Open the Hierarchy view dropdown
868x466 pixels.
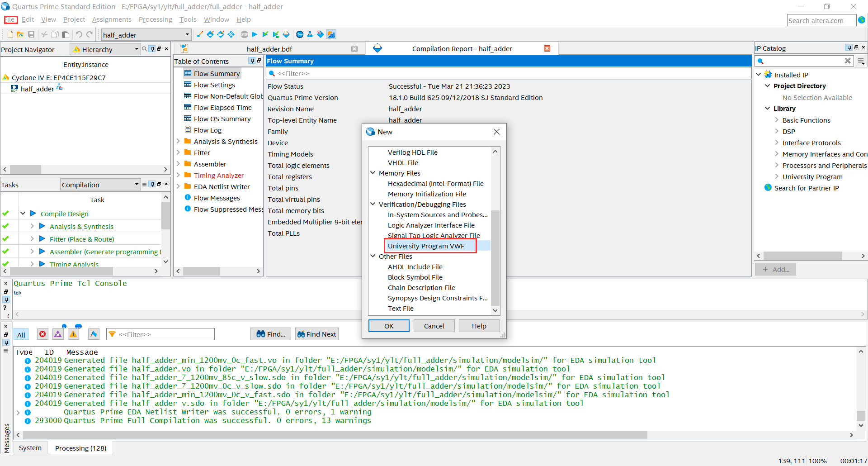click(x=137, y=49)
